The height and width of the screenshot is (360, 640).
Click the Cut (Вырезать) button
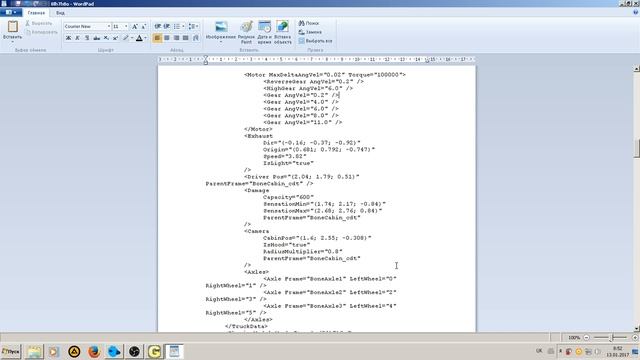pyautogui.click(x=39, y=24)
